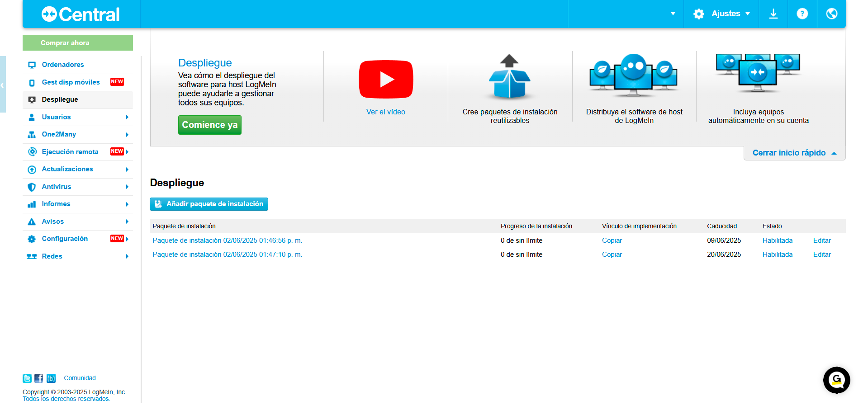Expand the Antivirus submenu arrow
This screenshot has height=410, width=868.
click(x=127, y=187)
